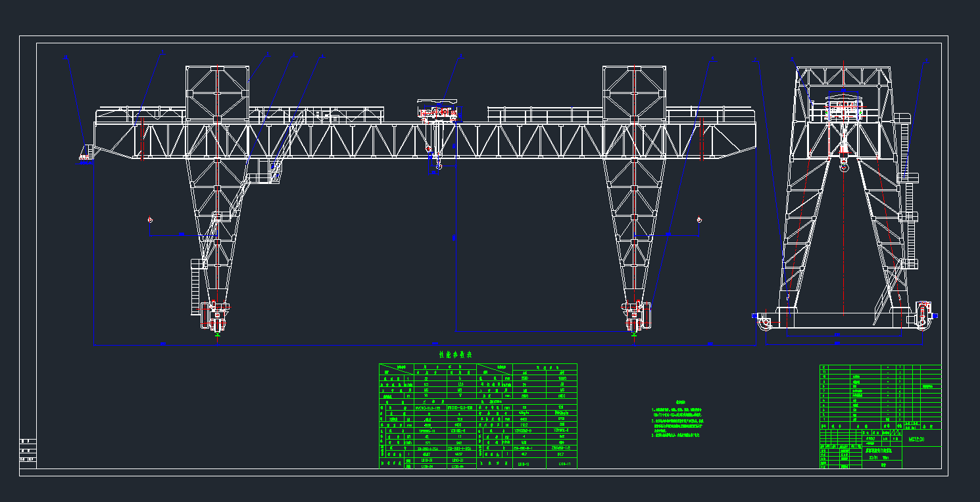Click the MG32-30 drawing number in title block
Image resolution: width=980 pixels, height=502 pixels.
point(916,440)
